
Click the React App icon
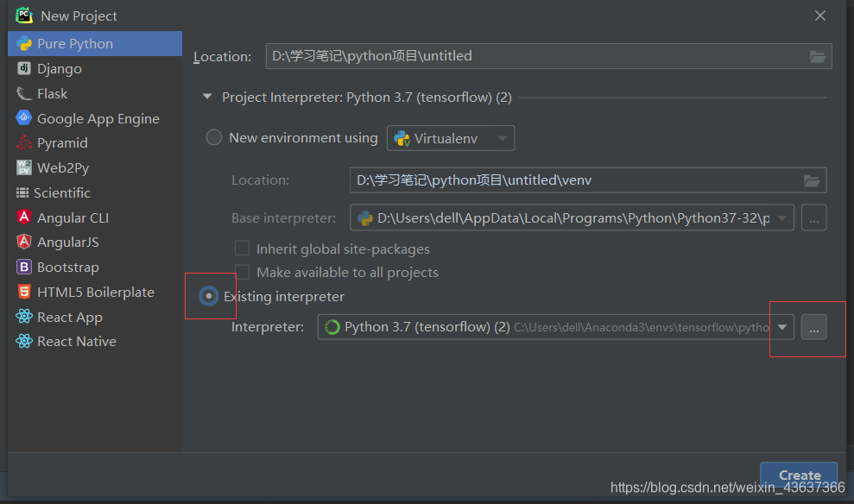(24, 316)
